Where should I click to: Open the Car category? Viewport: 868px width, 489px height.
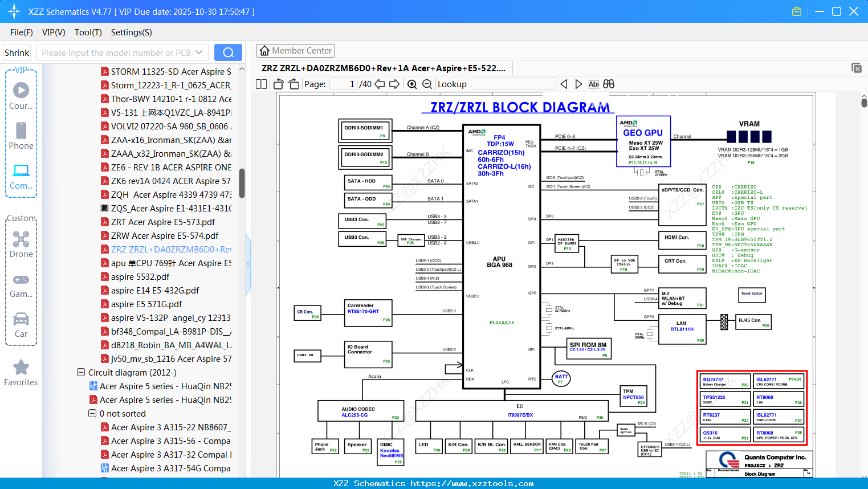pyautogui.click(x=21, y=324)
